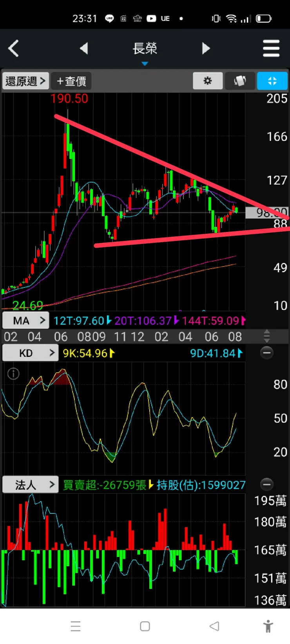Open chart settings gear
The width and height of the screenshot is (290, 644).
pos(208,81)
